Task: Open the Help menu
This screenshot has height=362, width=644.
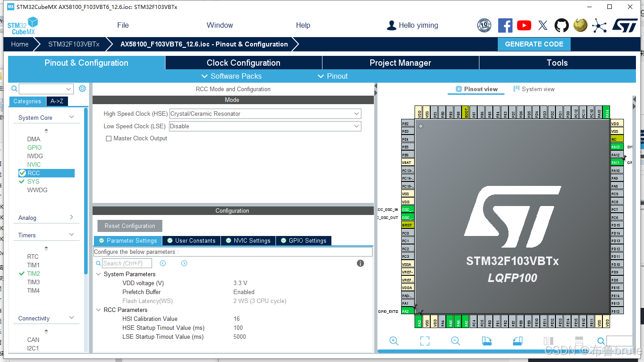Action: point(303,25)
